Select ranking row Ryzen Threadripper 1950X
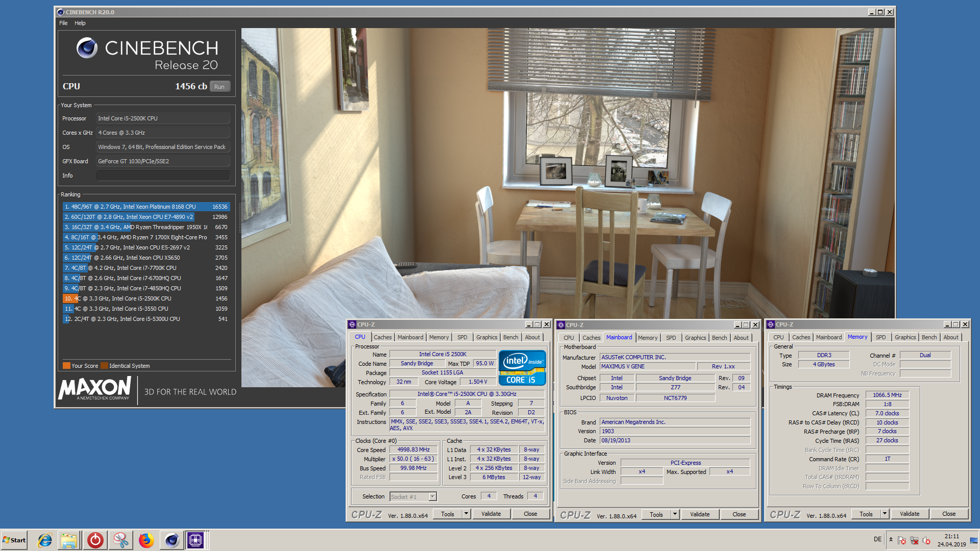 (146, 227)
